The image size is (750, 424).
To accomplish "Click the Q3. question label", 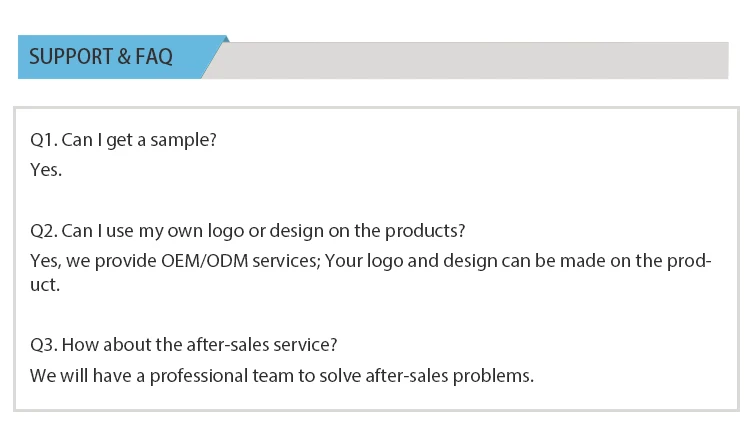I will [43, 346].
